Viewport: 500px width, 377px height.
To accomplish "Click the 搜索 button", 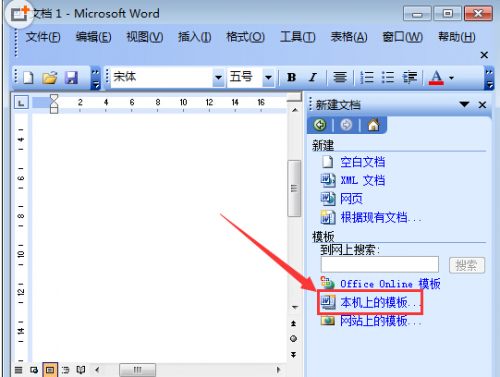I will 467,265.
